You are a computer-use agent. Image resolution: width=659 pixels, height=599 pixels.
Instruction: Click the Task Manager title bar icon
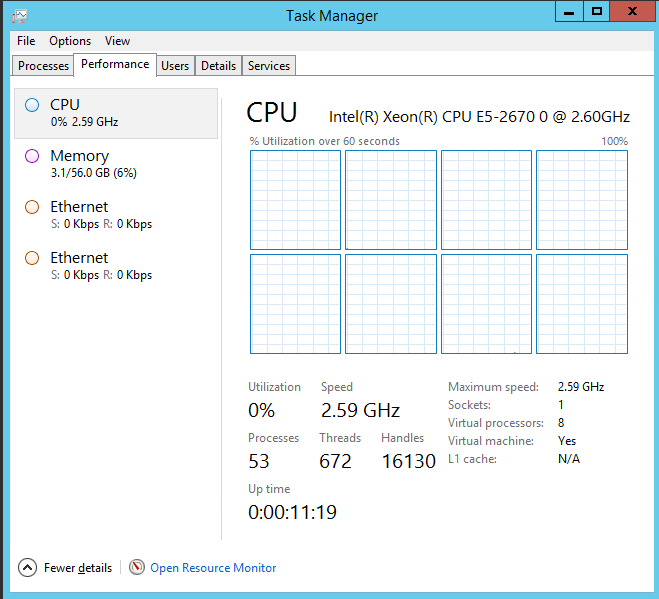(19, 15)
